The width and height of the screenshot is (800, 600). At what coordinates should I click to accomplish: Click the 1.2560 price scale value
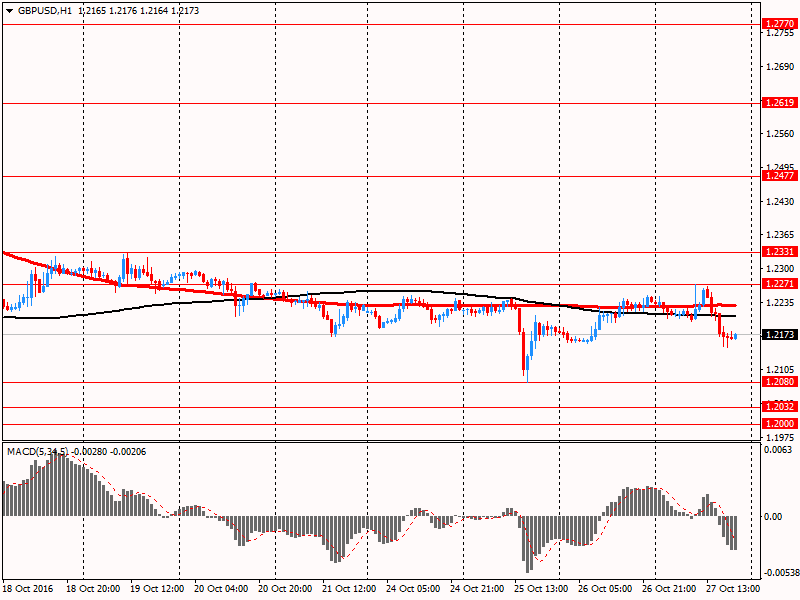coord(781,134)
